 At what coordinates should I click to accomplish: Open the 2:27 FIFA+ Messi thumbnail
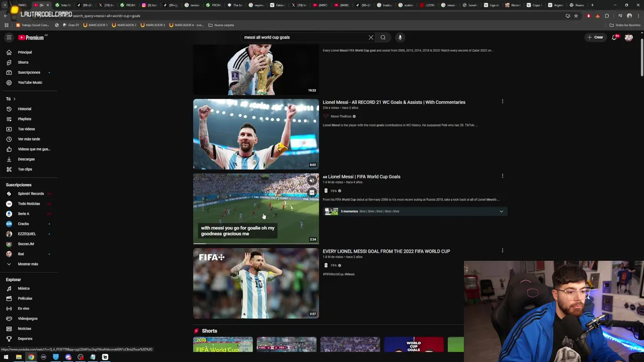coord(256,283)
